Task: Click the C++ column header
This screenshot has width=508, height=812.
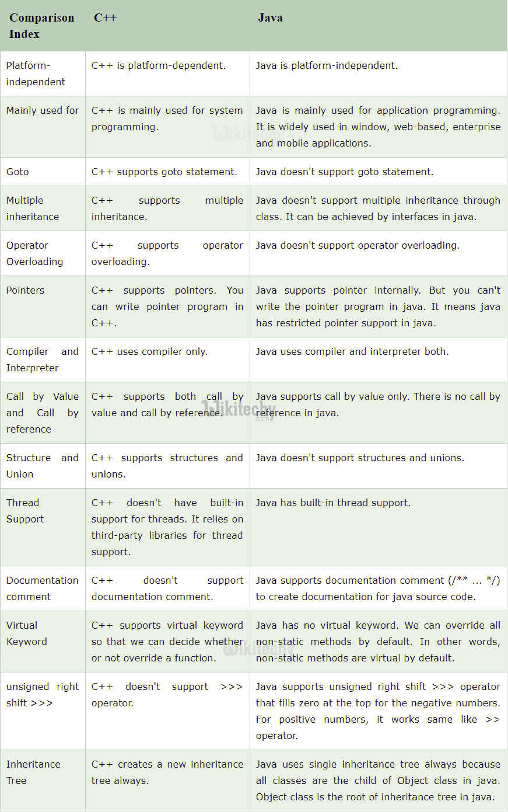Action: tap(105, 18)
